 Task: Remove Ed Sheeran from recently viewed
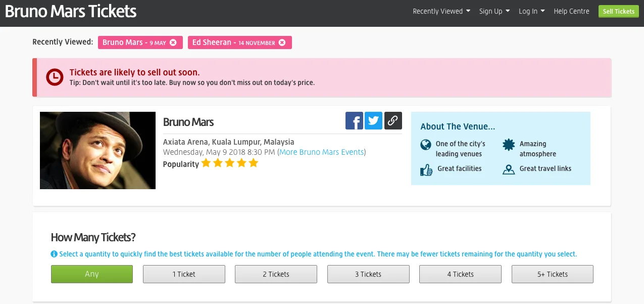(282, 42)
